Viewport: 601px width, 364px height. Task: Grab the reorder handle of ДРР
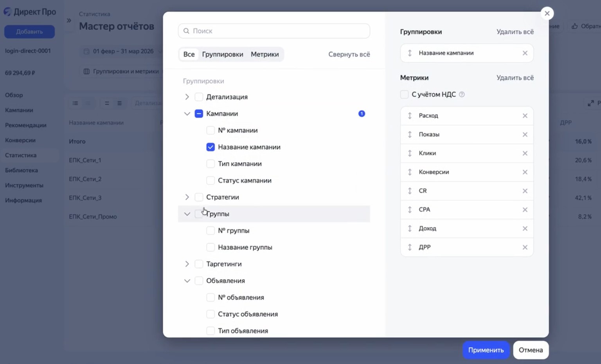410,247
